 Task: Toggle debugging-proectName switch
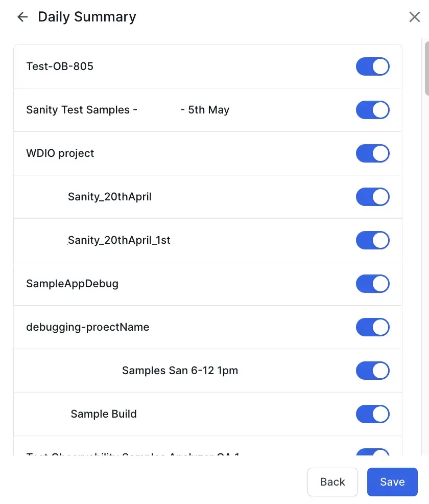pyautogui.click(x=372, y=327)
